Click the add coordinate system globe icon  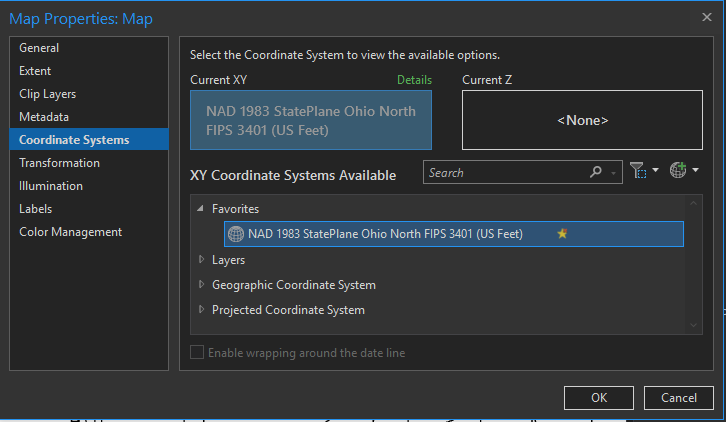pyautogui.click(x=678, y=172)
